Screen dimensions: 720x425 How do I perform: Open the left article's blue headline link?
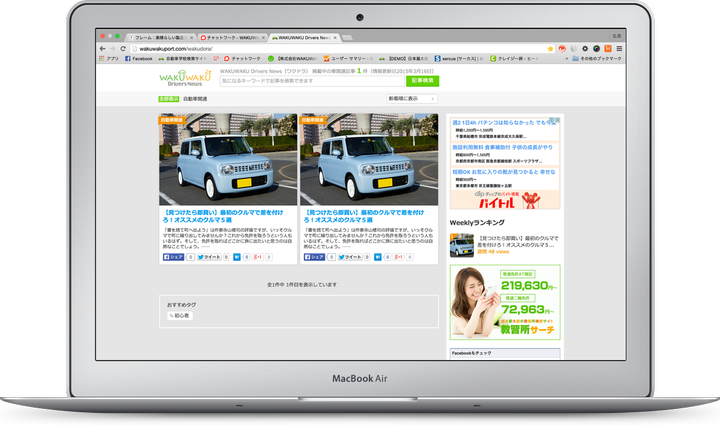click(223, 216)
